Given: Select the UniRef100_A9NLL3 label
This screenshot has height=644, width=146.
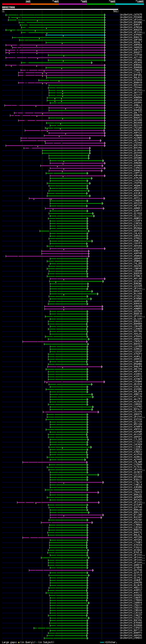Looking at the screenshot, I should pos(131,105).
